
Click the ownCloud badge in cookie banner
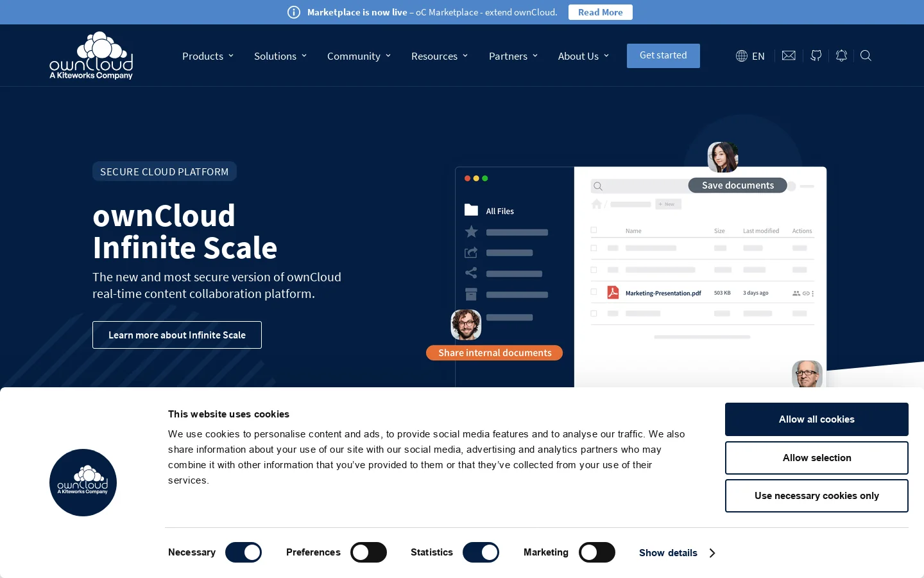click(83, 482)
